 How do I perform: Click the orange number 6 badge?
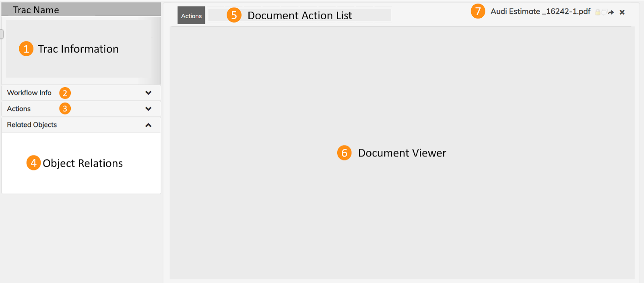344,153
